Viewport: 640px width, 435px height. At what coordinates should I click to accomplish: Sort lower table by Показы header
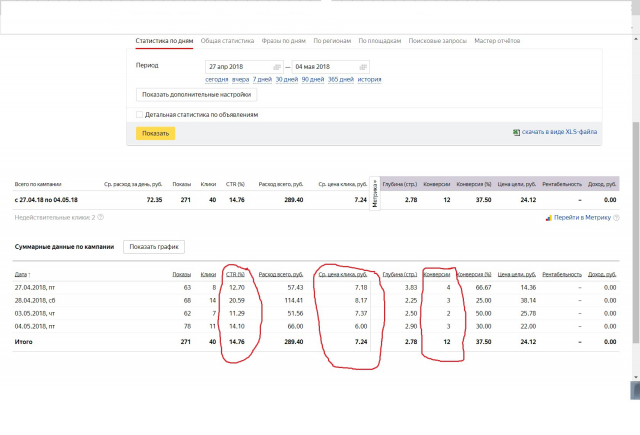[x=182, y=275]
